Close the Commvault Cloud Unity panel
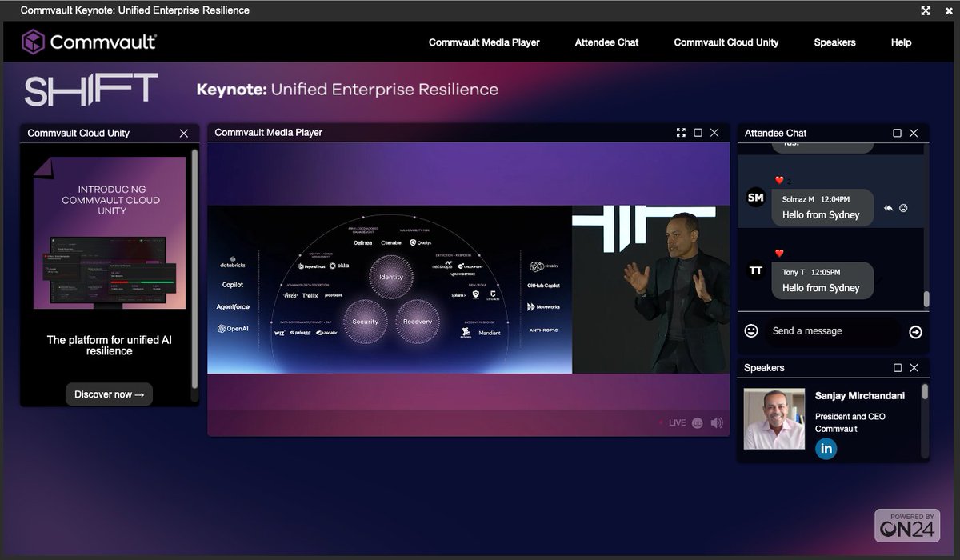Screen dimensions: 960x560 (x=184, y=133)
